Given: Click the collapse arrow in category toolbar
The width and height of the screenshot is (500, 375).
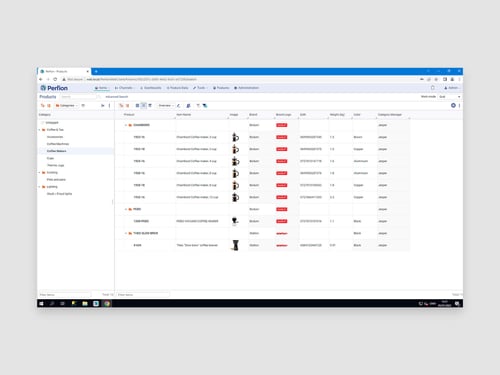Looking at the screenshot, I should coord(103,106).
